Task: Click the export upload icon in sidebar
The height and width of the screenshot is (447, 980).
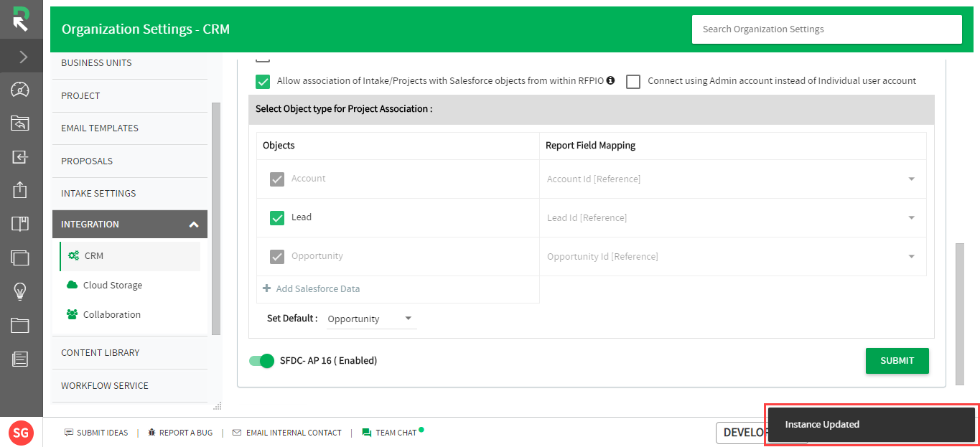Action: [20, 190]
